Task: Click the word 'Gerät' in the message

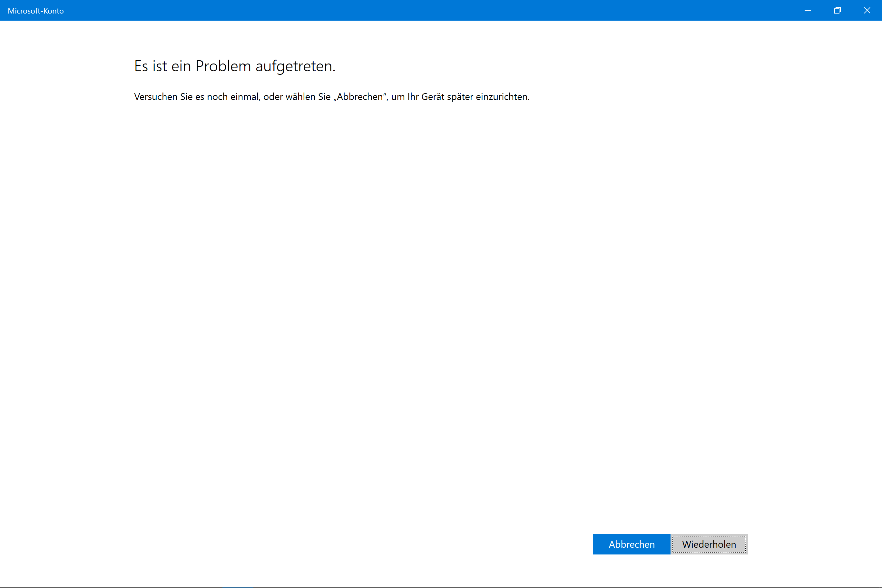Action: pos(433,97)
